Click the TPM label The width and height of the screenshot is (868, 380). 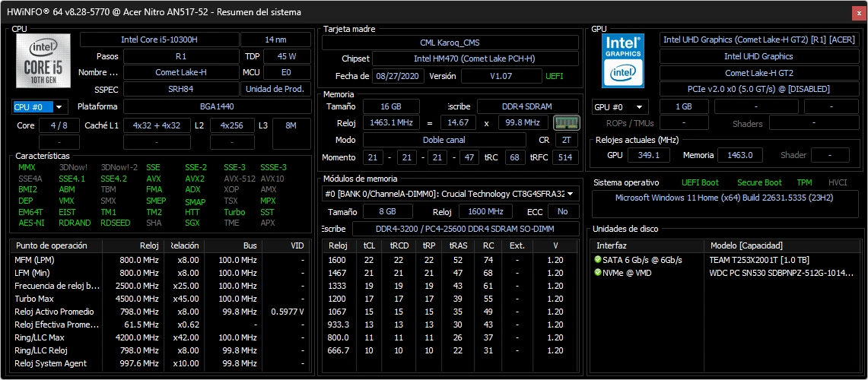(x=804, y=182)
